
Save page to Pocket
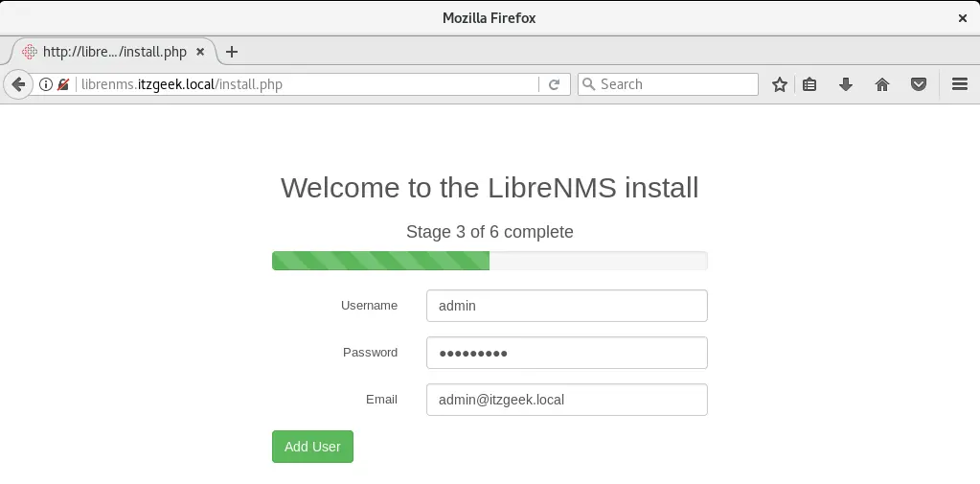click(x=918, y=84)
